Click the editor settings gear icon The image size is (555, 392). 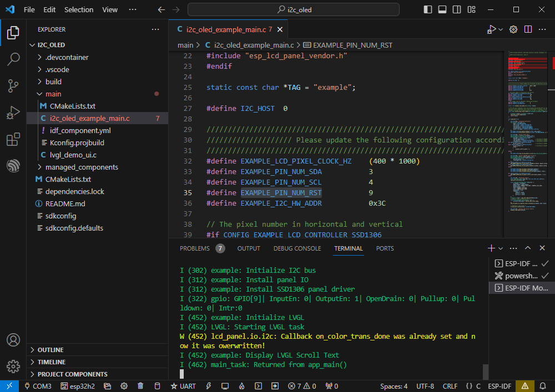pos(513,29)
